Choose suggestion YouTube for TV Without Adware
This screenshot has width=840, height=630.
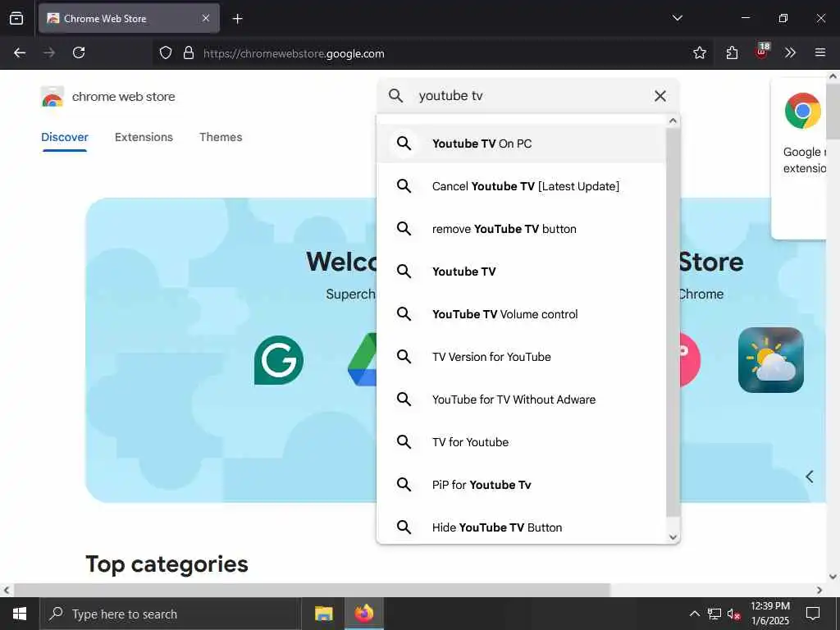pyautogui.click(x=521, y=399)
